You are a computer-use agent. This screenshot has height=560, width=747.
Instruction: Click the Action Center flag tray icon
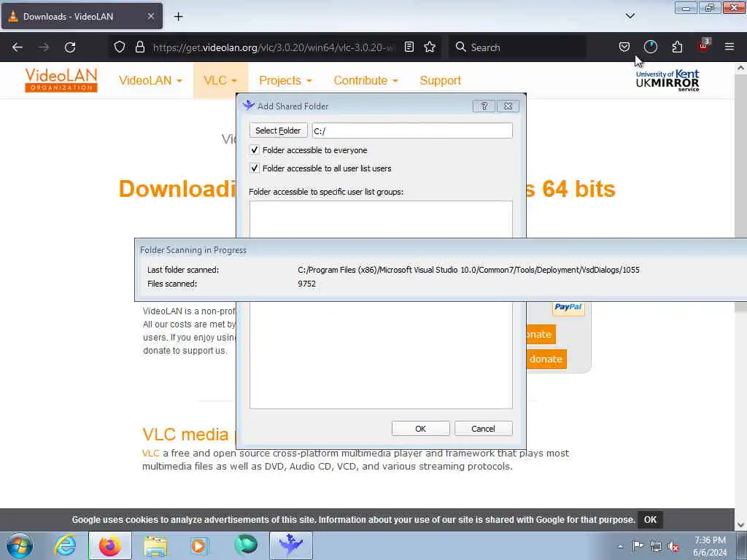(x=638, y=546)
